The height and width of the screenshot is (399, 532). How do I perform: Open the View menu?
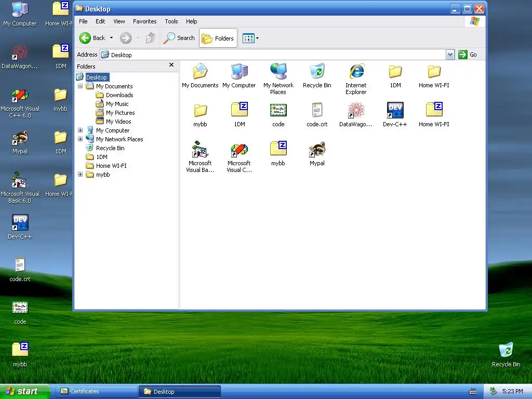tap(119, 21)
